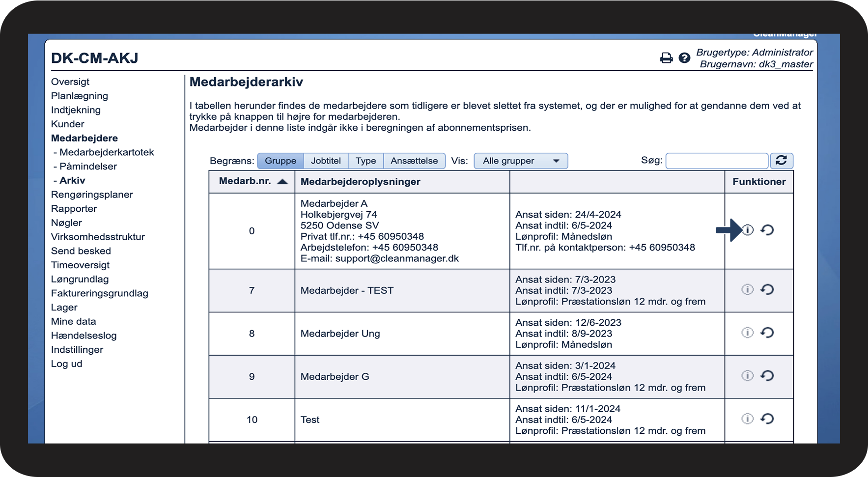Open info icon for Medarbejder A

point(748,230)
